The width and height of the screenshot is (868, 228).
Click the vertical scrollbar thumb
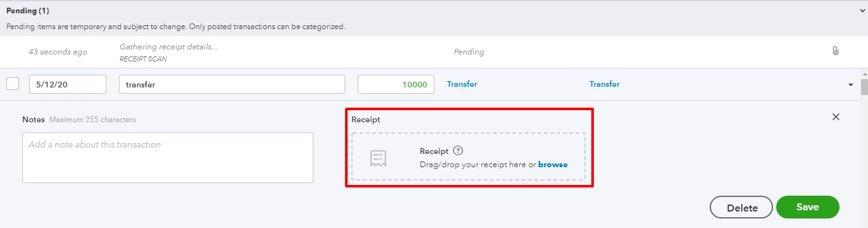(864, 87)
